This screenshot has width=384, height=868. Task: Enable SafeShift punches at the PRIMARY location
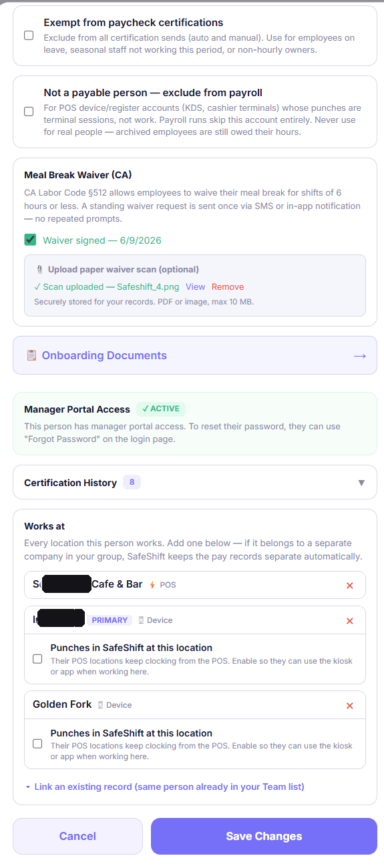click(37, 659)
